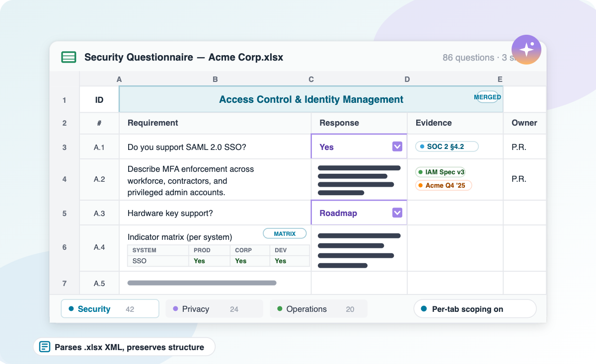The image size is (596, 364).
Task: Click the SSO row label in the matrix
Action: point(158,261)
